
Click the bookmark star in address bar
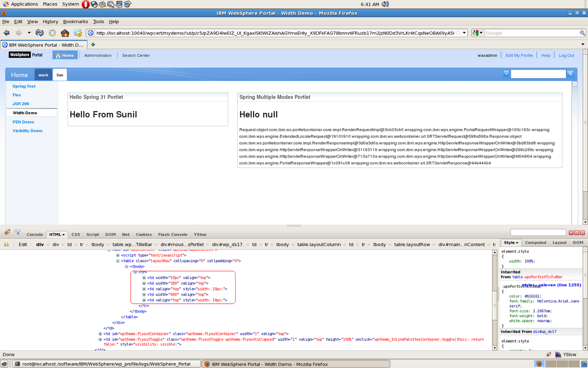click(458, 33)
